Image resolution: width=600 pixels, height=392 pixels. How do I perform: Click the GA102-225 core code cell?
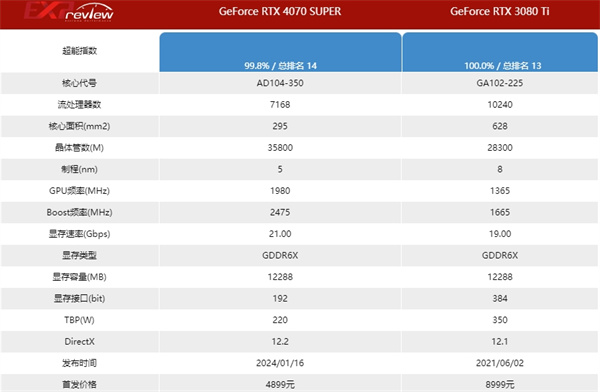pos(500,83)
